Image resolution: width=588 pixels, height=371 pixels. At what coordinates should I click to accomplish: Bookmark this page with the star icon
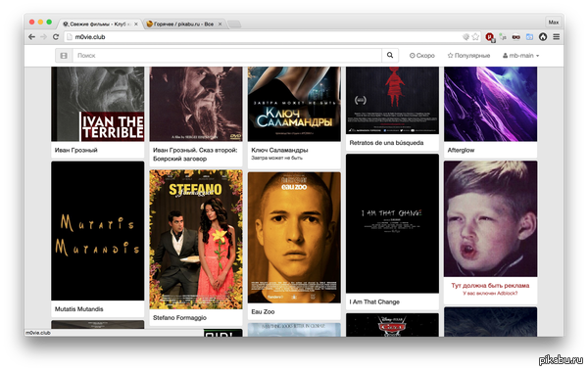(x=475, y=37)
